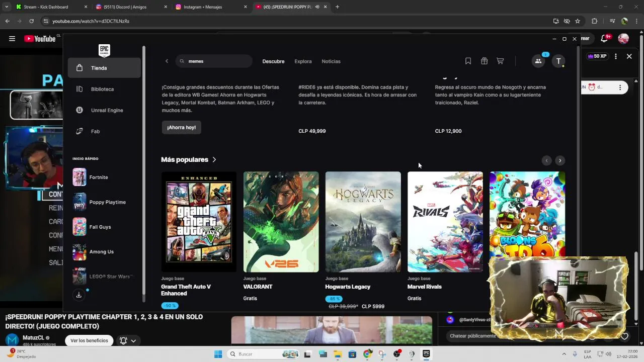The image size is (644, 362).
Task: Open Biblioteca in the Epic Games sidebar
Action: [x=104, y=89]
